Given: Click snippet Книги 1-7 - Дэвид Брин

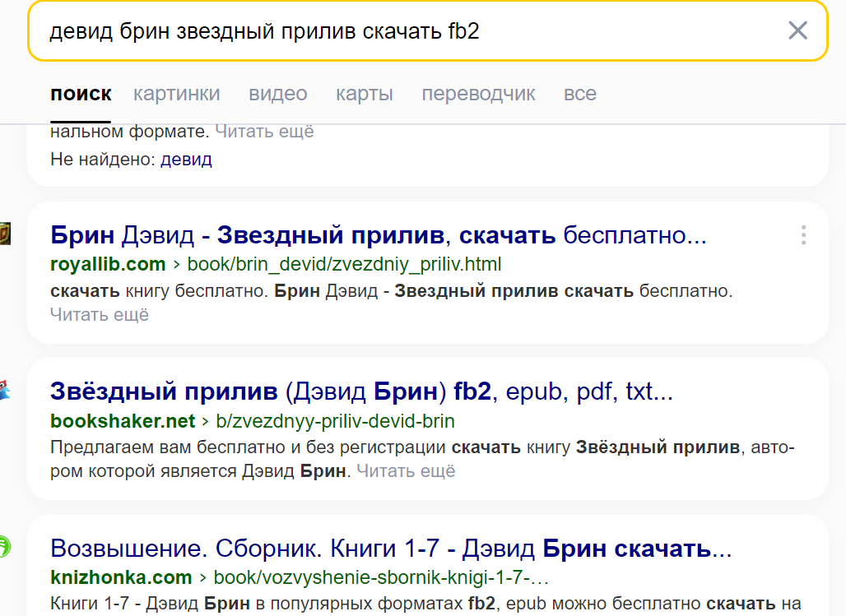Looking at the screenshot, I should pyautogui.click(x=425, y=604).
